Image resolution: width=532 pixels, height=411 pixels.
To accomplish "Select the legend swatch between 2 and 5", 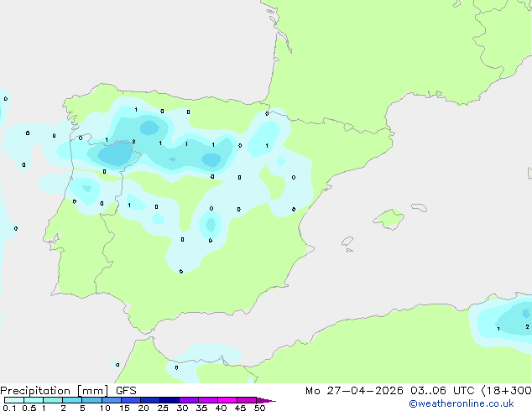I will [x=72, y=400].
